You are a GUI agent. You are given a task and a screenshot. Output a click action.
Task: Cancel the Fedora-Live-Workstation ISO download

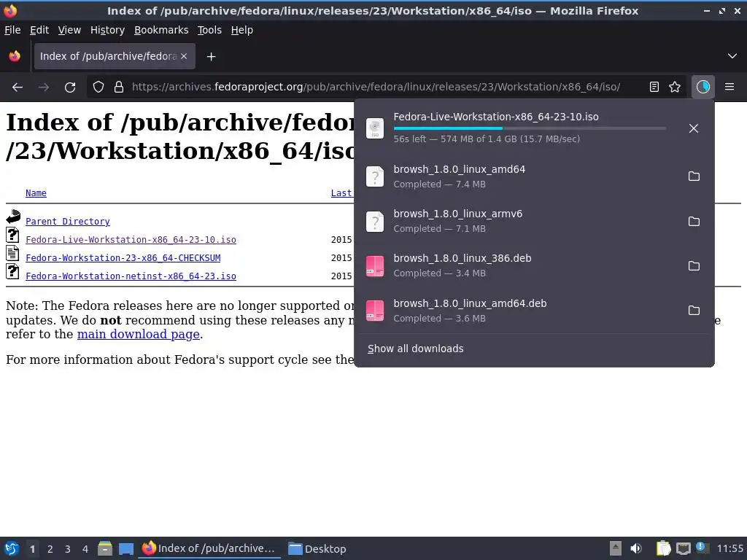coord(694,128)
